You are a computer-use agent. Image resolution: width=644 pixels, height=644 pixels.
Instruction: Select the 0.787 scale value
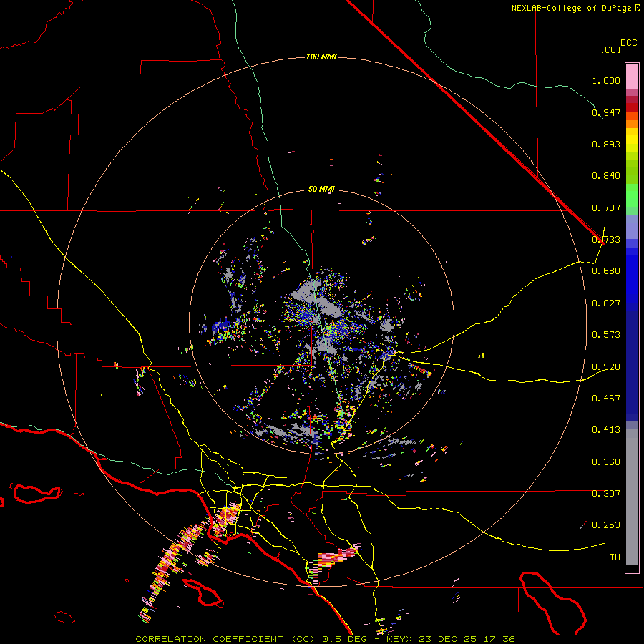[606, 208]
